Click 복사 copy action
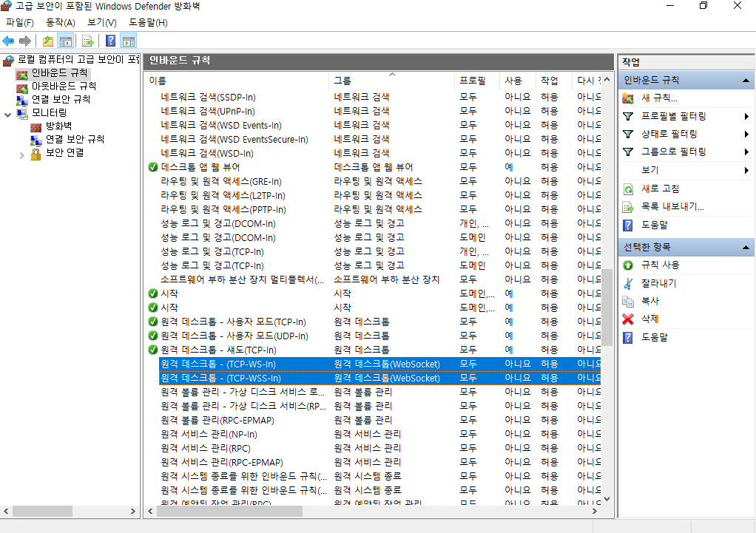 click(x=650, y=301)
